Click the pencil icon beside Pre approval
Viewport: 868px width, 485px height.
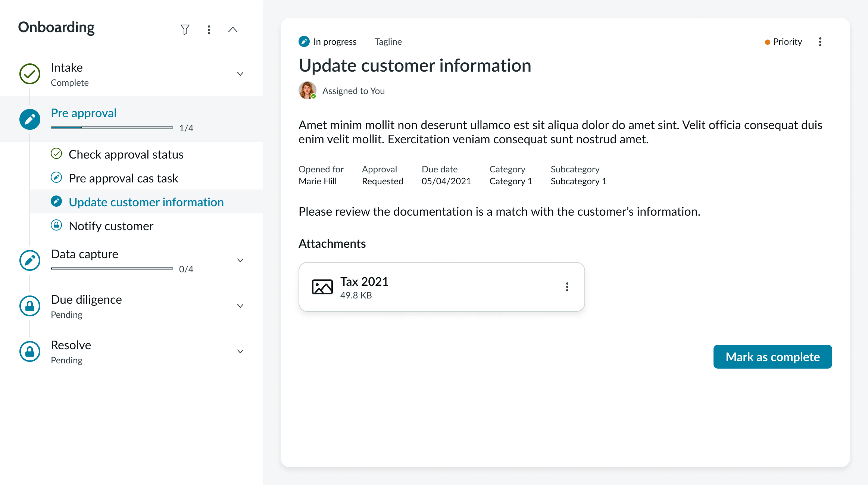[x=29, y=119]
